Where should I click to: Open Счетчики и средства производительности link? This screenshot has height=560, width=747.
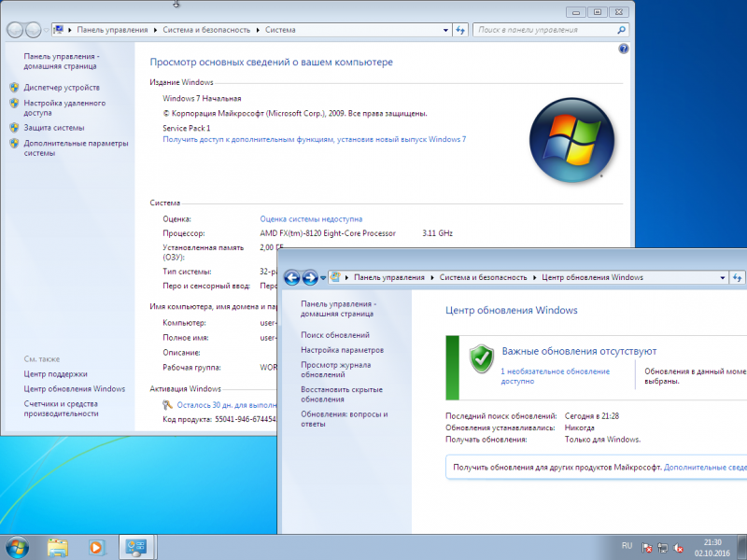point(61,409)
